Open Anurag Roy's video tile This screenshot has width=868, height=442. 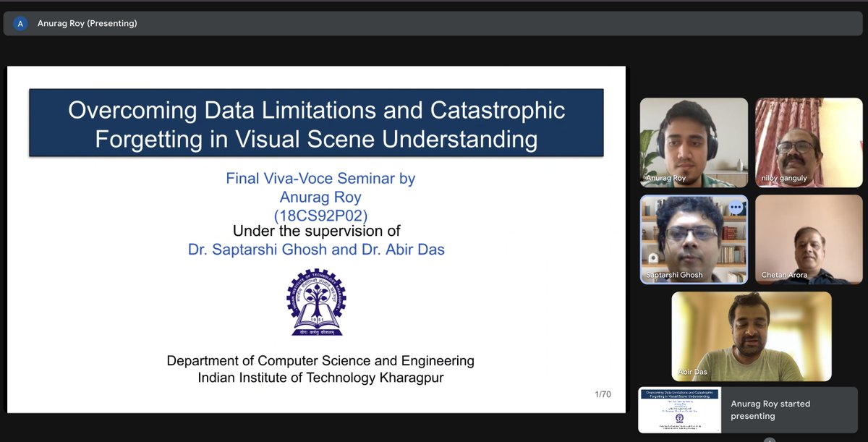pos(694,143)
